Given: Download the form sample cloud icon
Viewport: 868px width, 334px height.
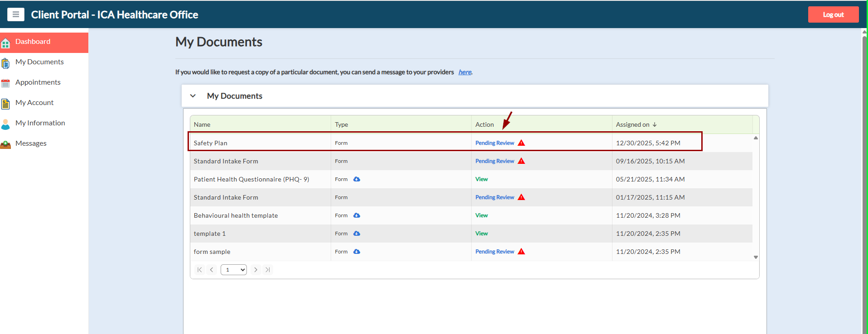Looking at the screenshot, I should [357, 252].
